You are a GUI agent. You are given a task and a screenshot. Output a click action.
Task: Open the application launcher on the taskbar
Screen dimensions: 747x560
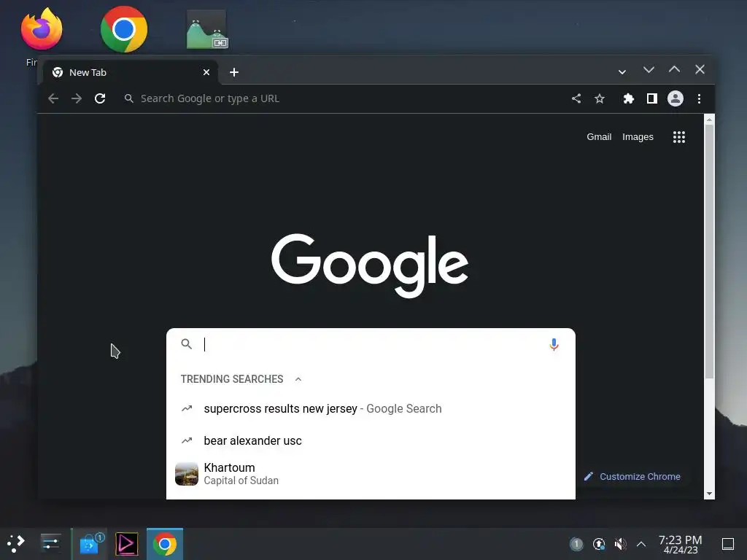click(16, 544)
